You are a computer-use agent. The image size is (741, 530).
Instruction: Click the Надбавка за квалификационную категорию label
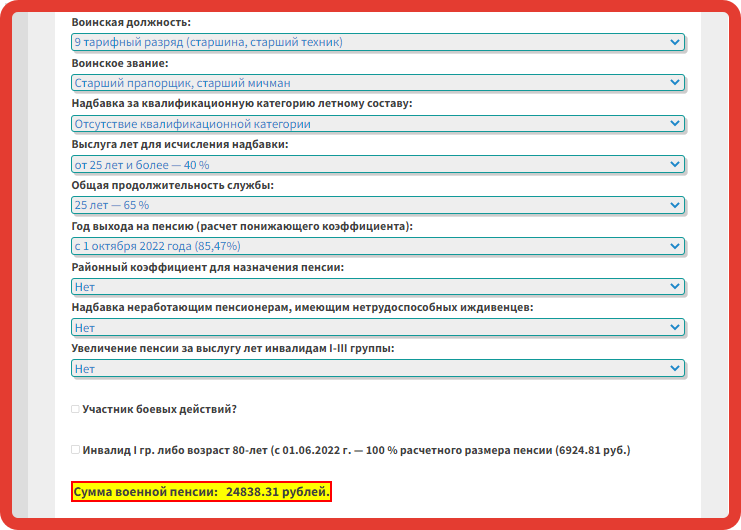241,103
